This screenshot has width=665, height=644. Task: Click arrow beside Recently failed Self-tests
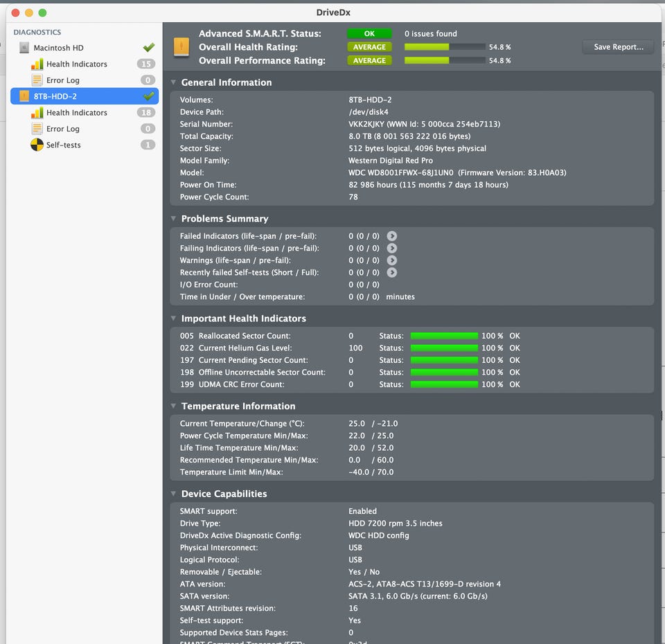392,272
